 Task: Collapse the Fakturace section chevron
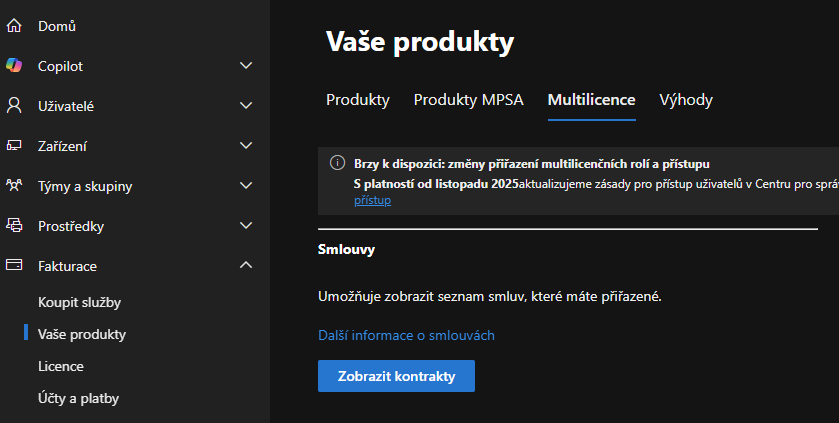(247, 266)
